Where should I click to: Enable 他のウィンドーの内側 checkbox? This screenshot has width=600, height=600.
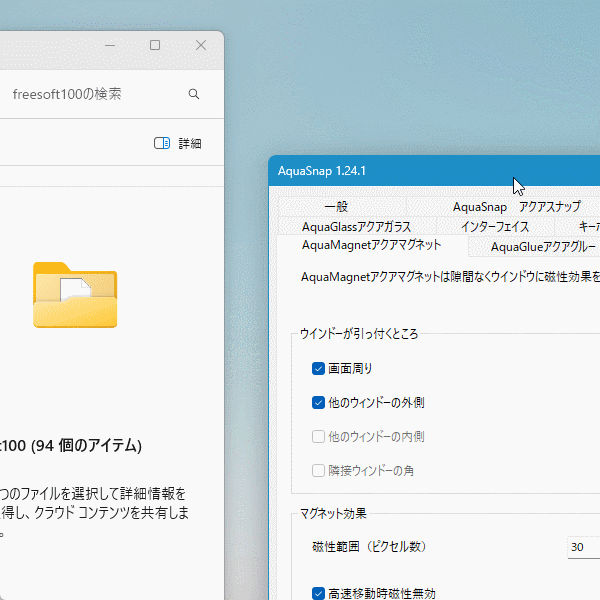(x=318, y=437)
